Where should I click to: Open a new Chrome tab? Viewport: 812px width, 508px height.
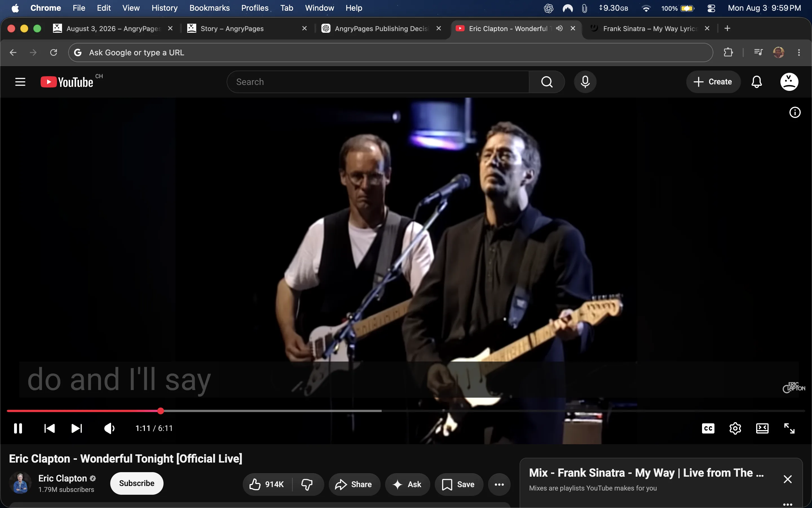pyautogui.click(x=727, y=29)
